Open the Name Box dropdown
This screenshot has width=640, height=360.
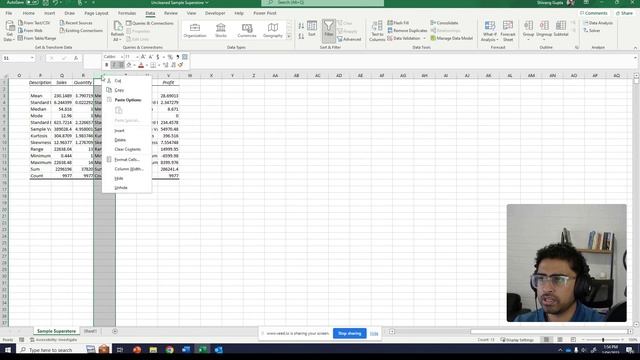[x=32, y=58]
